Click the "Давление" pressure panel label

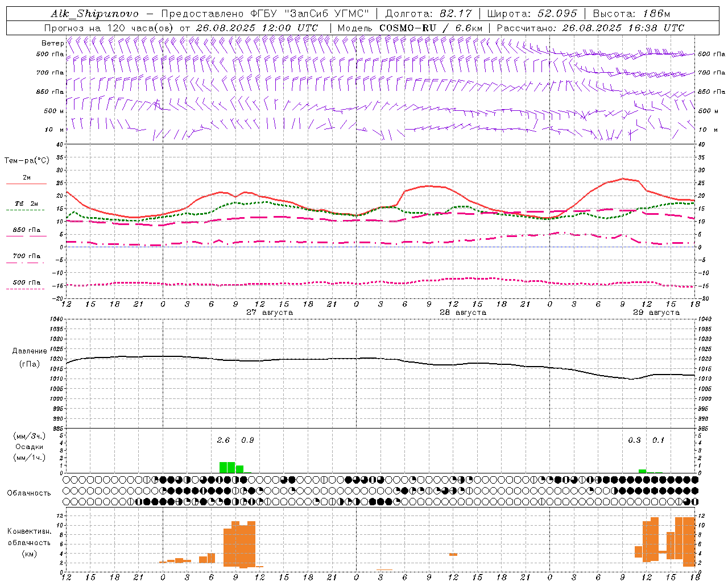click(x=30, y=351)
